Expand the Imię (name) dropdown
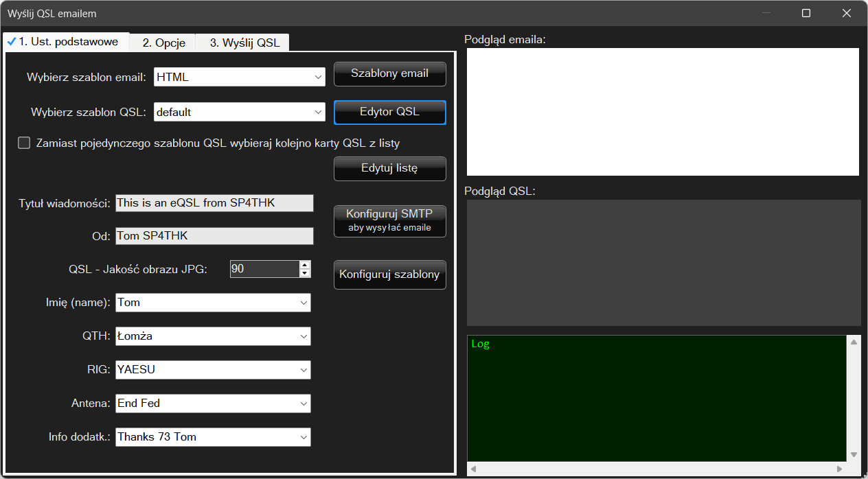Viewport: 868px width, 479px height. [304, 303]
